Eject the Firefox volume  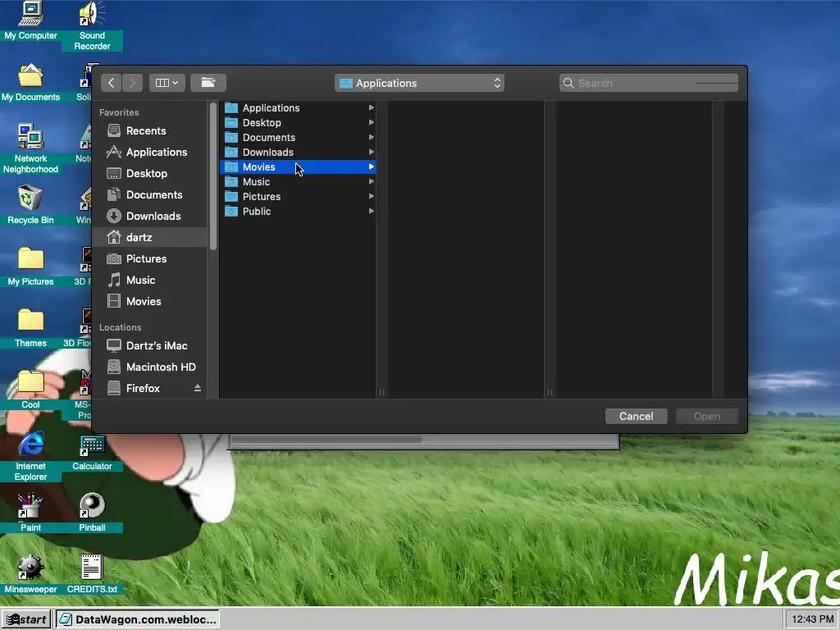point(198,388)
